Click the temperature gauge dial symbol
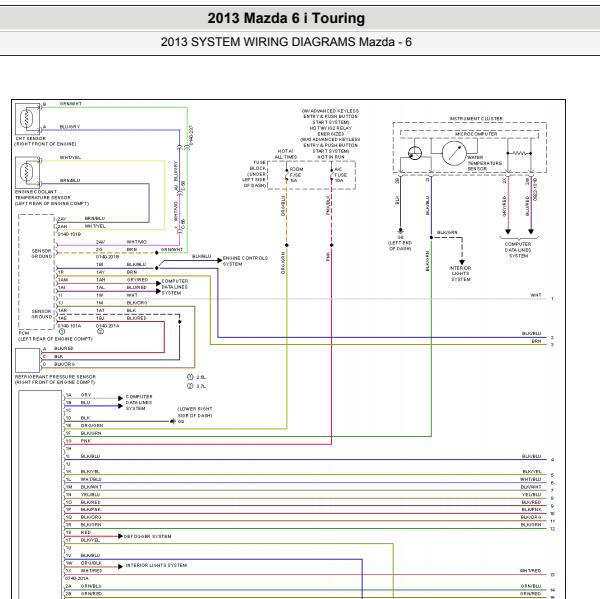This screenshot has height=599, width=600. click(x=454, y=153)
